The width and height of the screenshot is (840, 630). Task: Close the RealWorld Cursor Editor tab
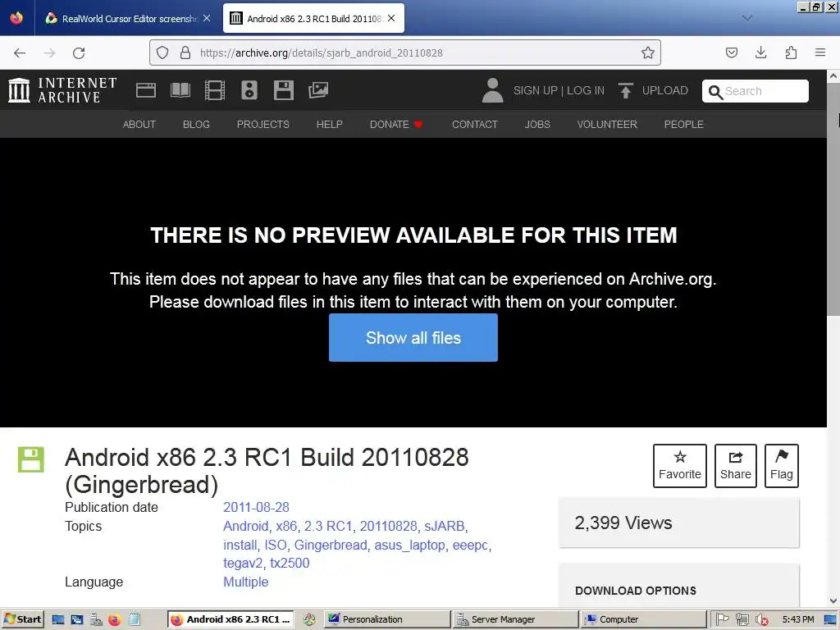click(207, 18)
